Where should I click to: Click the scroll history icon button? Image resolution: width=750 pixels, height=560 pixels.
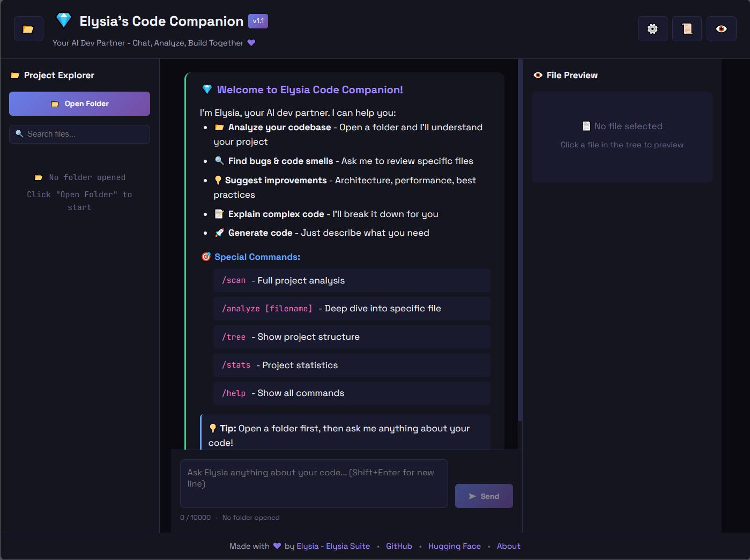(687, 29)
